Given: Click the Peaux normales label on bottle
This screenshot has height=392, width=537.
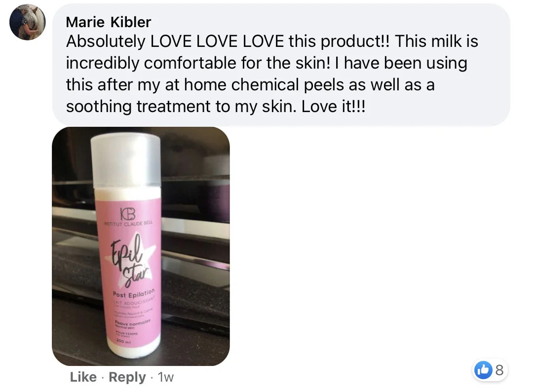Looking at the screenshot, I should [133, 322].
